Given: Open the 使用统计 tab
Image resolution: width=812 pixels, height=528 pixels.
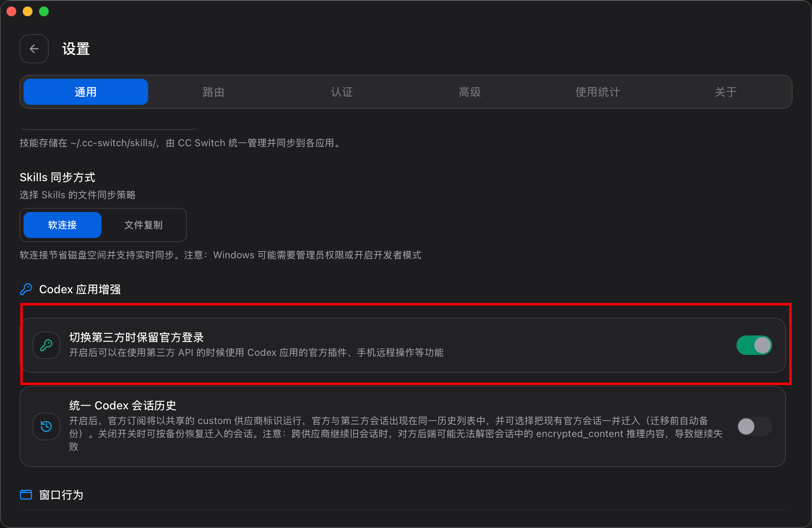Looking at the screenshot, I should tap(598, 92).
